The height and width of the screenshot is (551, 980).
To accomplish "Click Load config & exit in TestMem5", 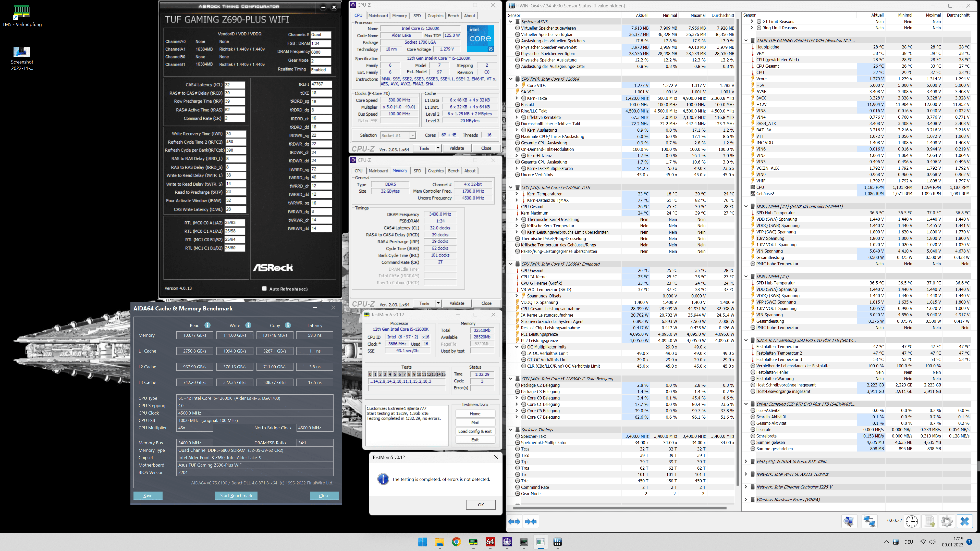I will click(x=475, y=431).
